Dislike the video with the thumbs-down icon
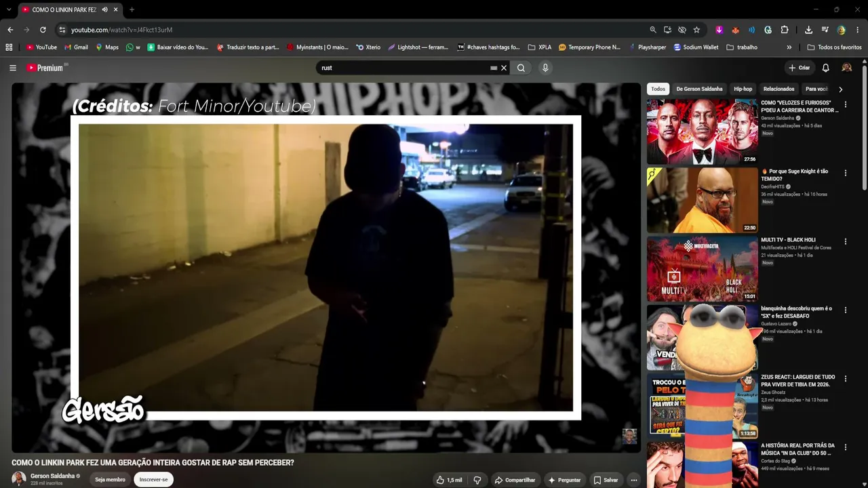The height and width of the screenshot is (488, 868). [x=477, y=480]
